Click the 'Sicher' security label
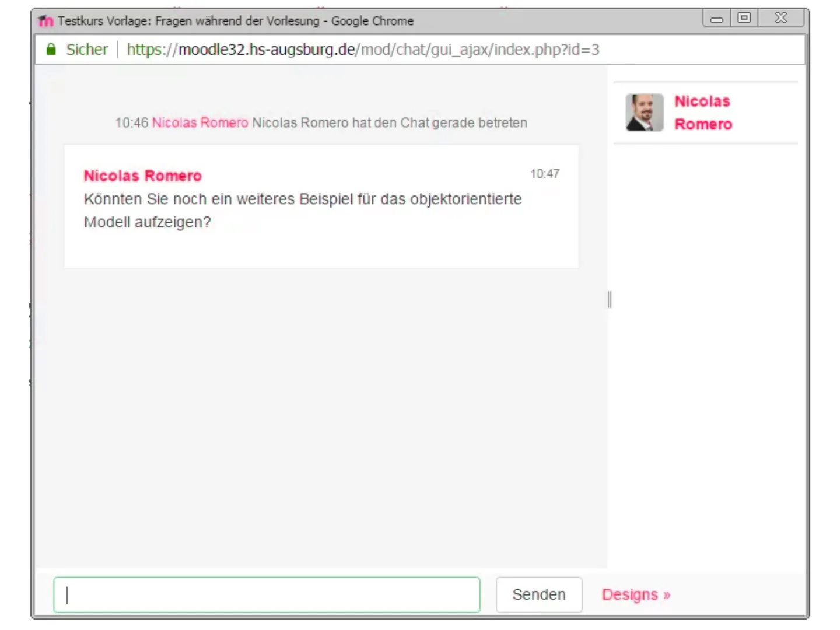840x630 pixels. point(87,50)
